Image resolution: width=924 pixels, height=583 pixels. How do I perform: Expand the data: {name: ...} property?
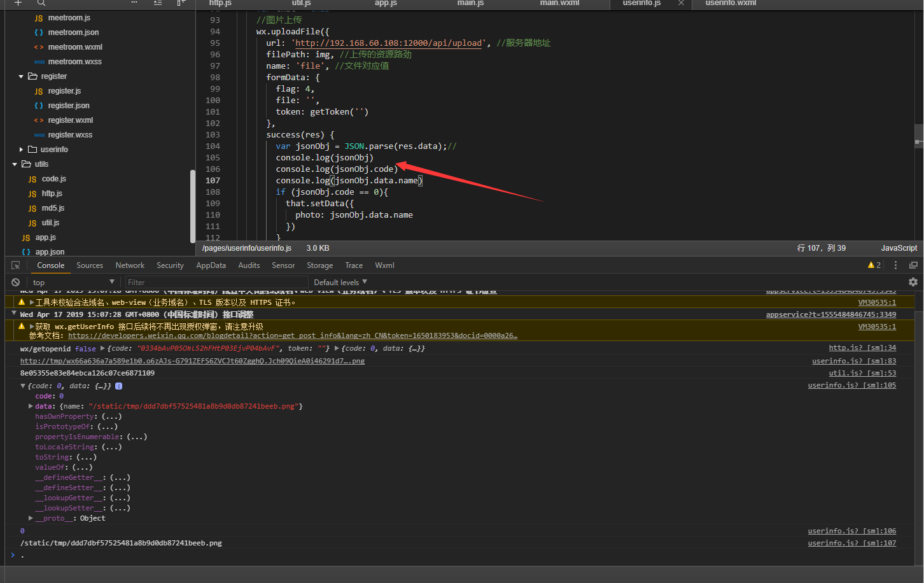pyautogui.click(x=31, y=406)
